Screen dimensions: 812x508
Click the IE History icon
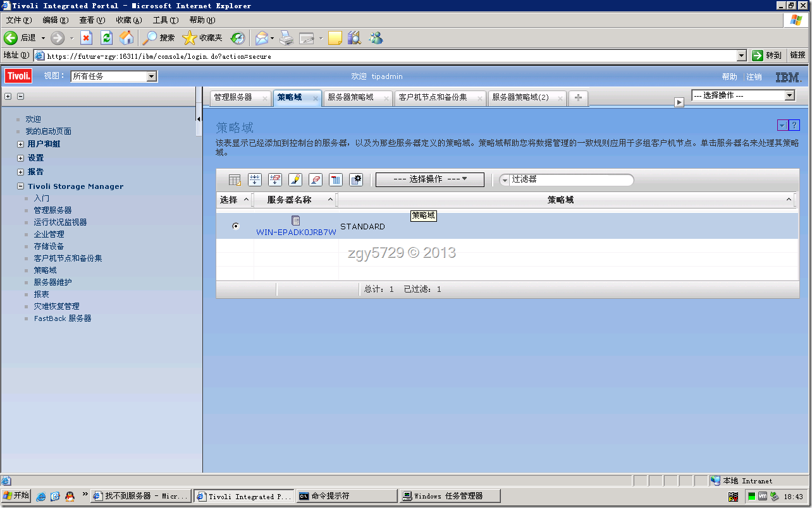click(238, 38)
